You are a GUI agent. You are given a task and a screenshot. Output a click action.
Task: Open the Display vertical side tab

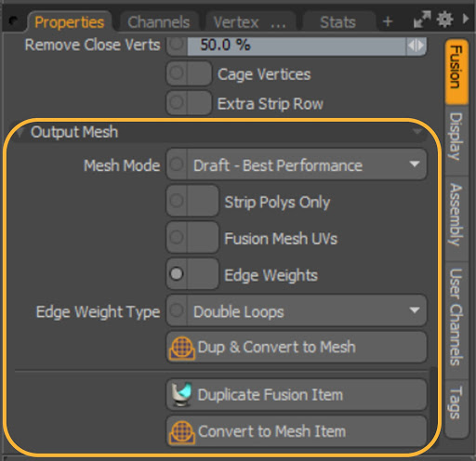(x=456, y=137)
